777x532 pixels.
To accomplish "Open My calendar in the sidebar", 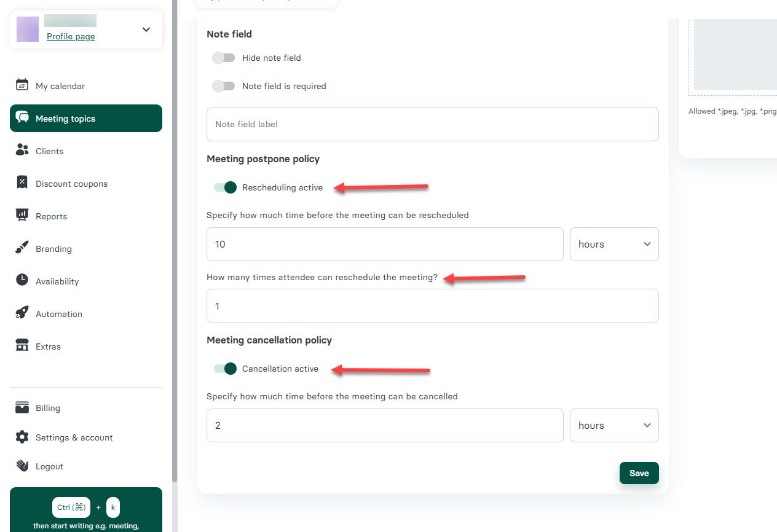I will click(x=22, y=86).
